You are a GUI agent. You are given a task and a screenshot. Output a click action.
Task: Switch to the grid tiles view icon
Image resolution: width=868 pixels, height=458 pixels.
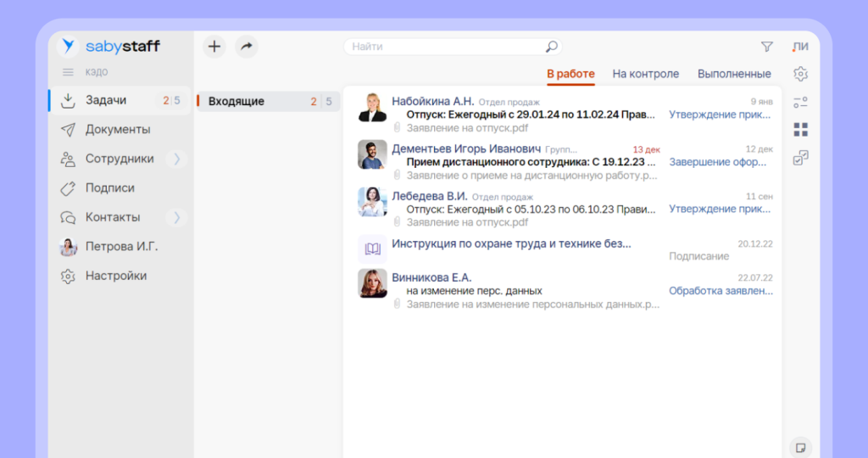pyautogui.click(x=800, y=130)
